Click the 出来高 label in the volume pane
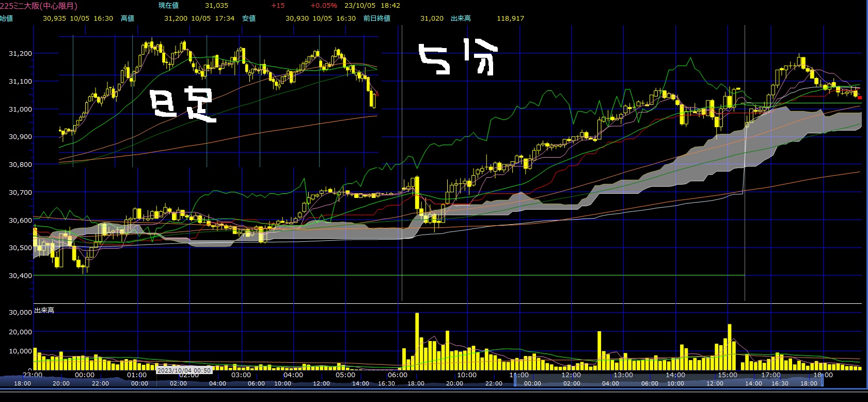 pyautogui.click(x=44, y=310)
